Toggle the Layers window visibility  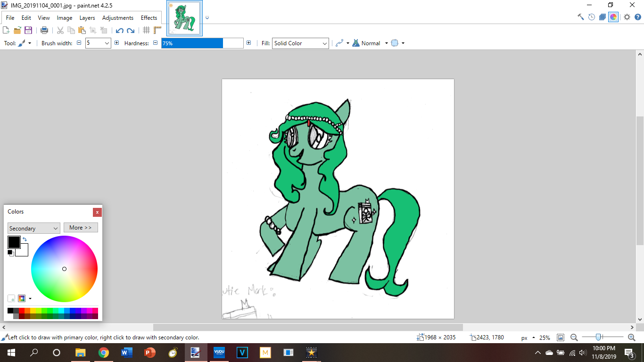(x=603, y=17)
